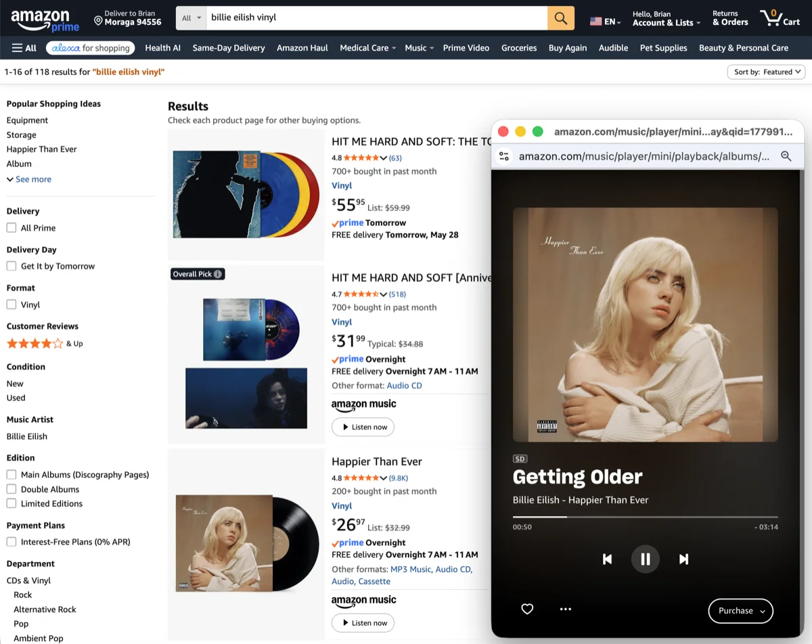812x644 pixels.
Task: Check Interest-Free Plans (0% APR)
Action: click(x=12, y=541)
